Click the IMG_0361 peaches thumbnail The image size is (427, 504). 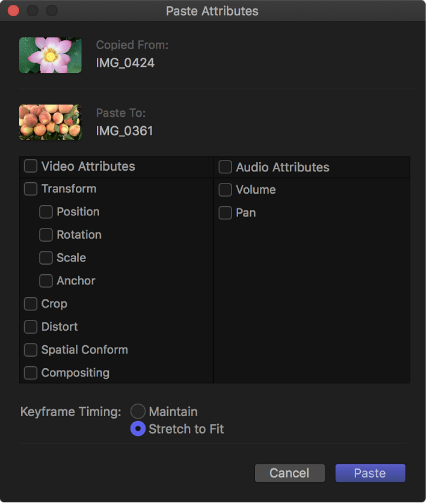point(50,122)
